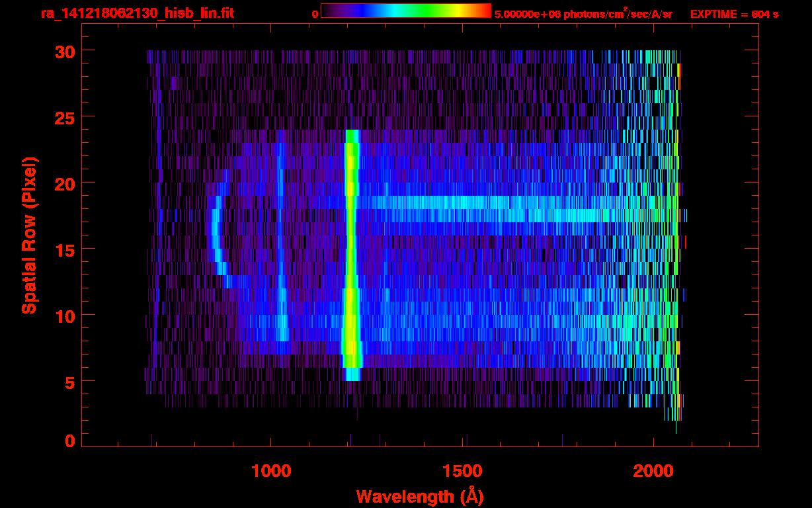Click the rainbow color scale bar
812x508 pixels.
[x=406, y=11]
